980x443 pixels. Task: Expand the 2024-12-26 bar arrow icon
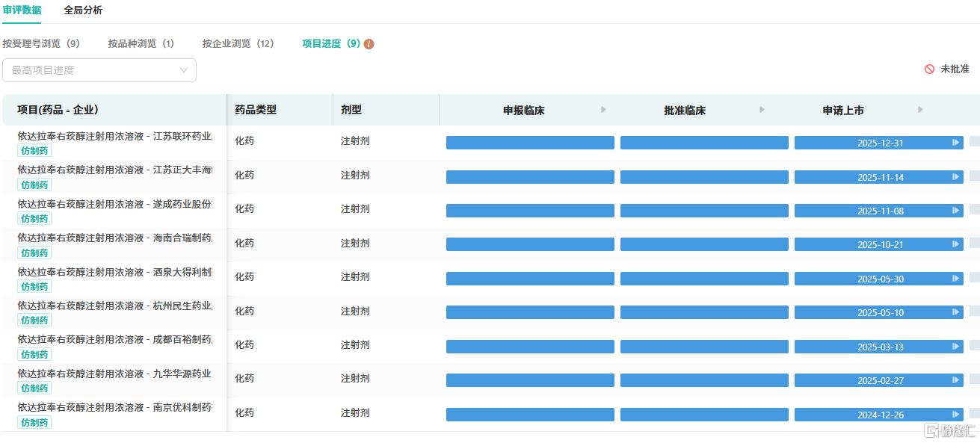click(955, 415)
